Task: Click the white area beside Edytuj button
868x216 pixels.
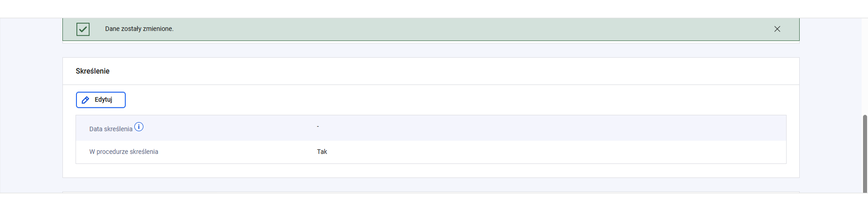Action: coord(452,100)
